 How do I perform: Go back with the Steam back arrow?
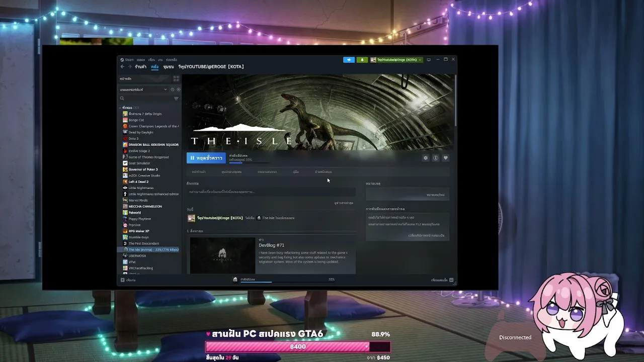click(122, 66)
